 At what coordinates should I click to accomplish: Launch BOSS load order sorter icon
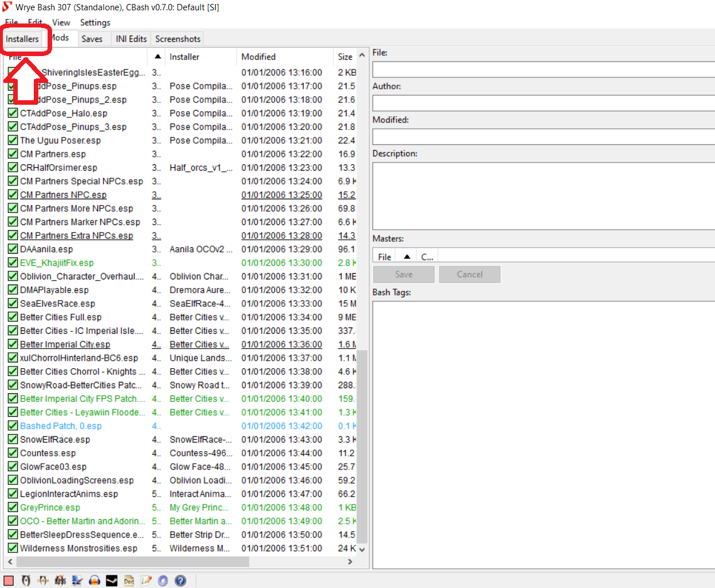click(60, 581)
